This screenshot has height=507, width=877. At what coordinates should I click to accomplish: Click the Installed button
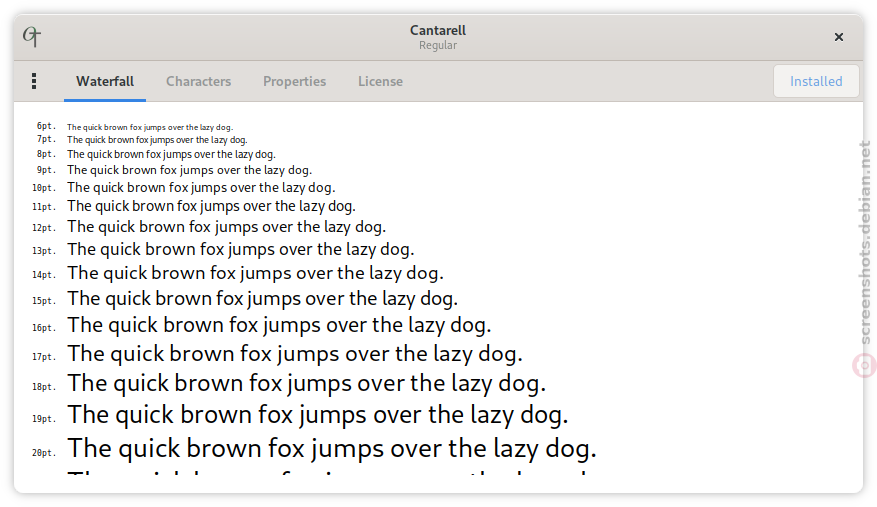click(816, 81)
